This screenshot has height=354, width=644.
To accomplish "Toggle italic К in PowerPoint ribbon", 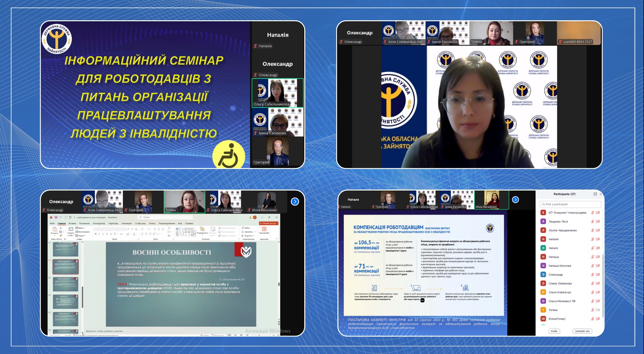I will tap(99, 234).
